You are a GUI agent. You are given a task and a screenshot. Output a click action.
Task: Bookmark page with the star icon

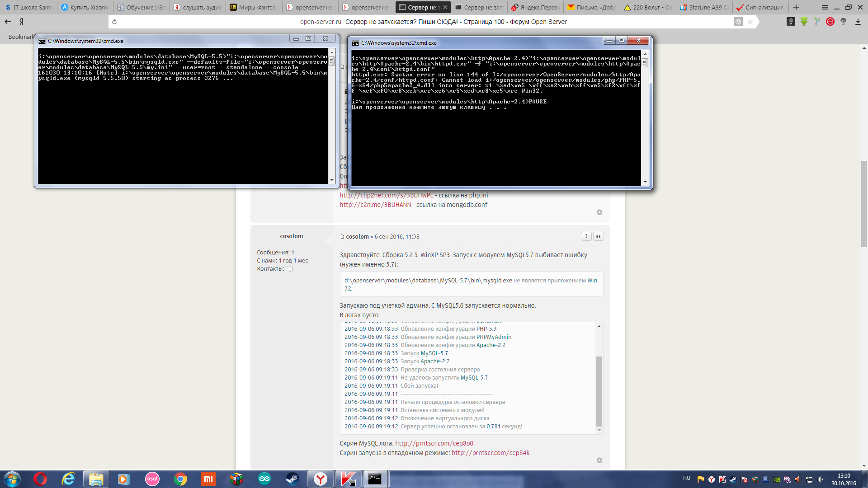tap(750, 22)
